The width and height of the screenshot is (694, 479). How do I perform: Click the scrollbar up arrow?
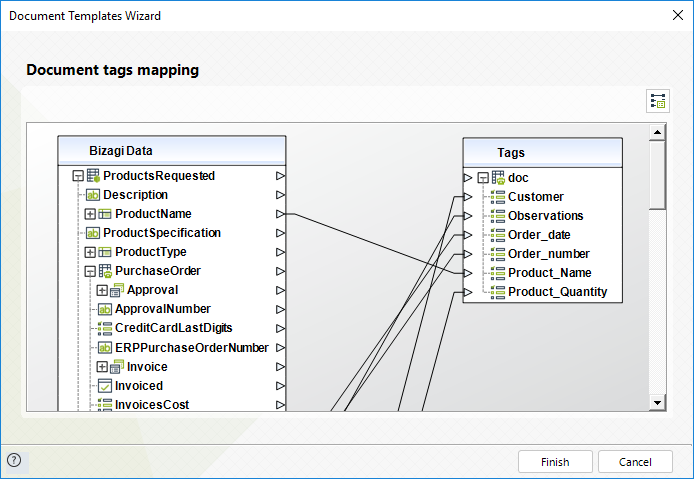[x=657, y=132]
